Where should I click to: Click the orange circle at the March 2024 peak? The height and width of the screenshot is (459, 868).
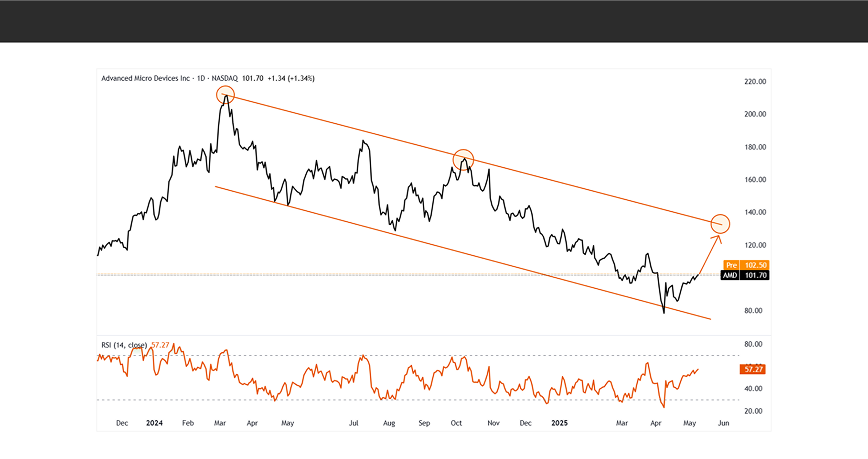coord(225,95)
